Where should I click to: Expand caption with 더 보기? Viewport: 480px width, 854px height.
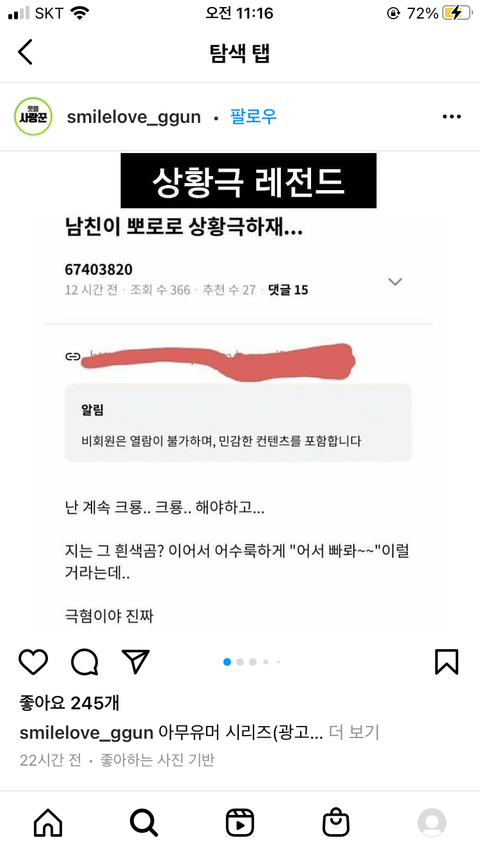pos(354,733)
